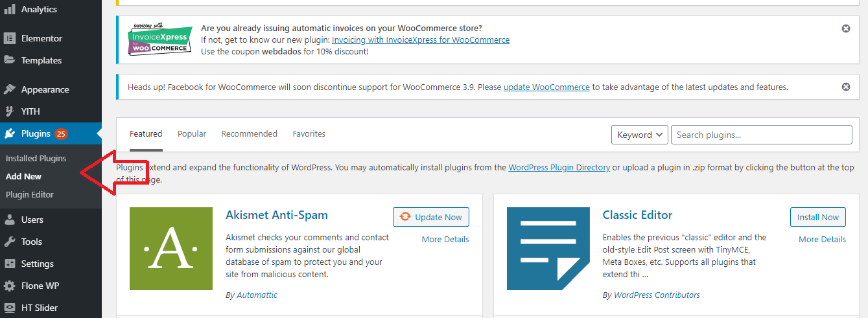
Task: Click the Akismet Anti-Spam title
Action: pyautogui.click(x=277, y=215)
